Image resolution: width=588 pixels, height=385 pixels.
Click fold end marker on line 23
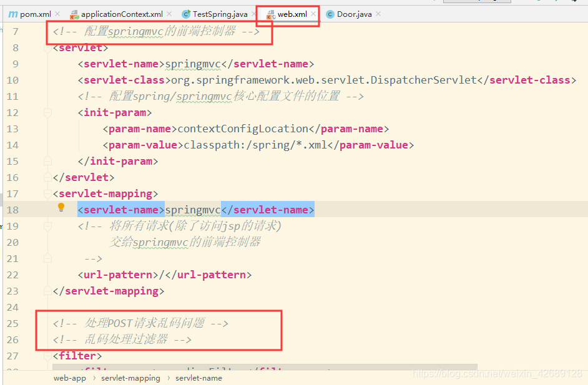point(47,291)
